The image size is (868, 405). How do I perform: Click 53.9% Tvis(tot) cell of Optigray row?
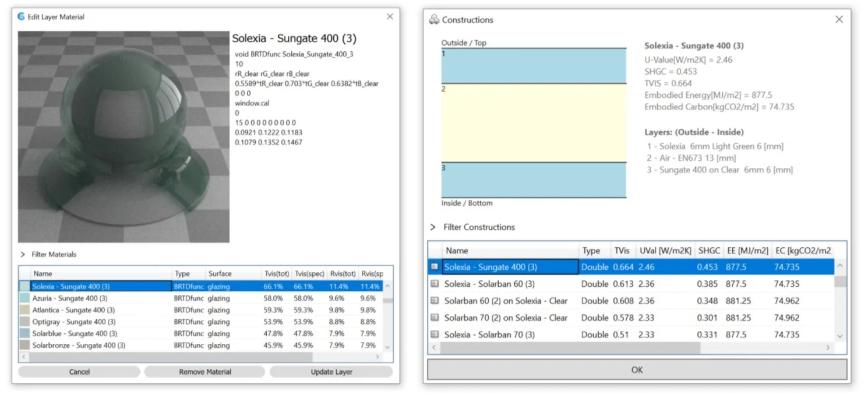coord(273,322)
